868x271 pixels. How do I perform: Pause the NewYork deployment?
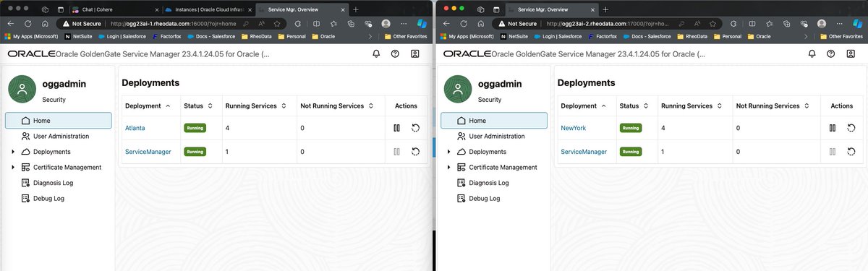(833, 128)
